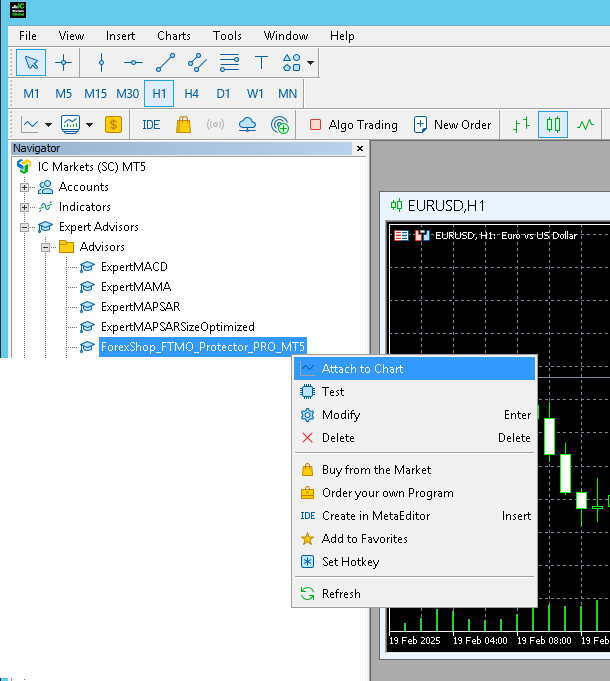Select ExpertMACD in Navigator
This screenshot has width=610, height=681.
pyautogui.click(x=134, y=267)
